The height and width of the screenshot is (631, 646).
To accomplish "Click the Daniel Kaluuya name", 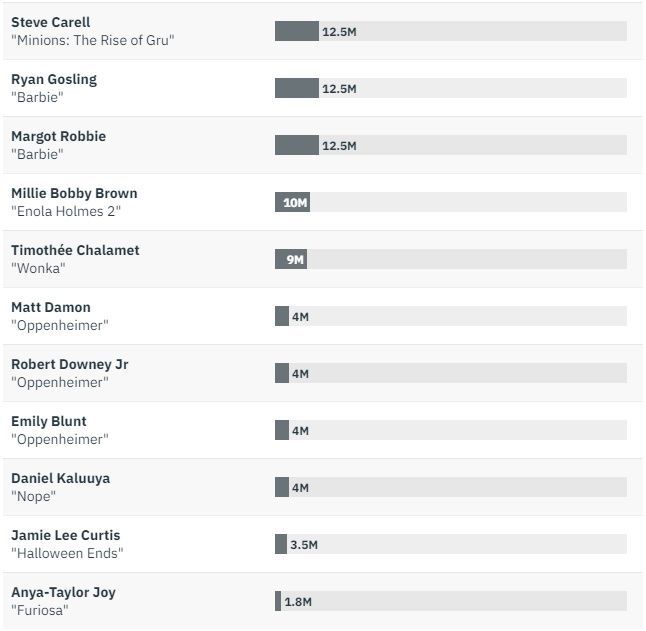I will (60, 478).
